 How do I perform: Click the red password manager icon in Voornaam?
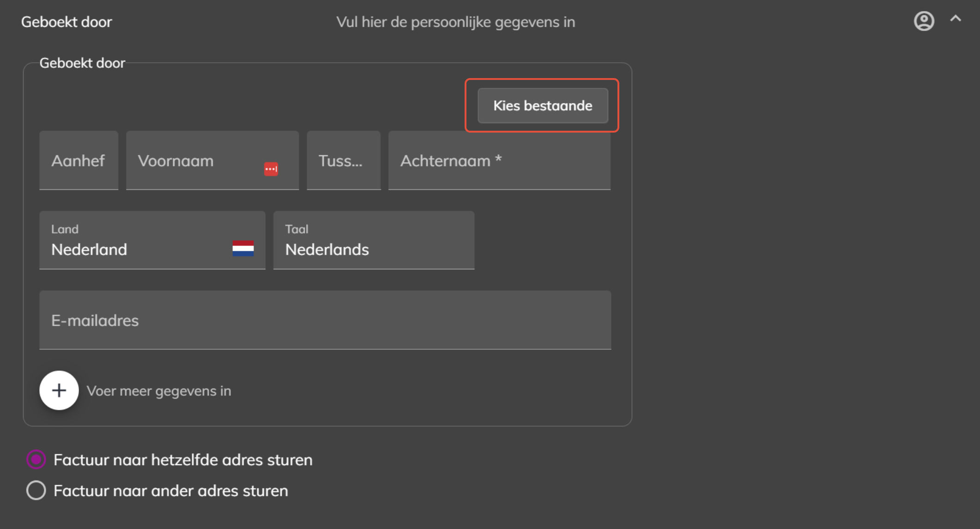tap(271, 169)
